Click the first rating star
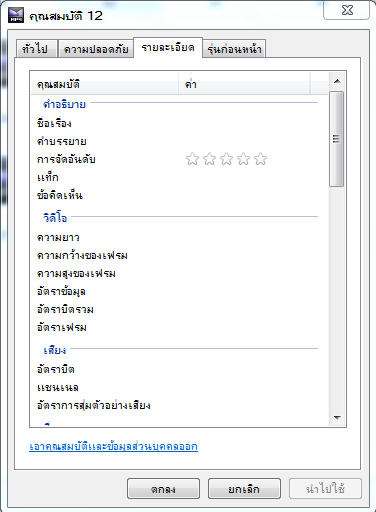The image size is (376, 512). click(192, 159)
